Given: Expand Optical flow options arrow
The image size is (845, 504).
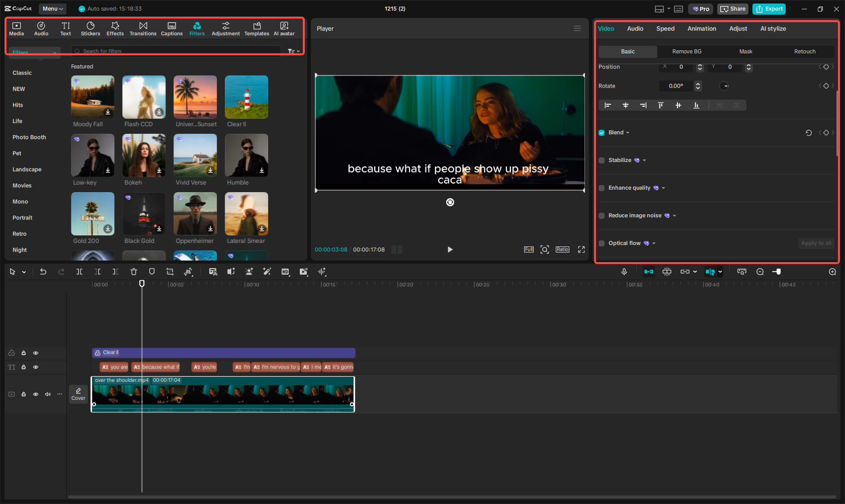Looking at the screenshot, I should pos(654,243).
